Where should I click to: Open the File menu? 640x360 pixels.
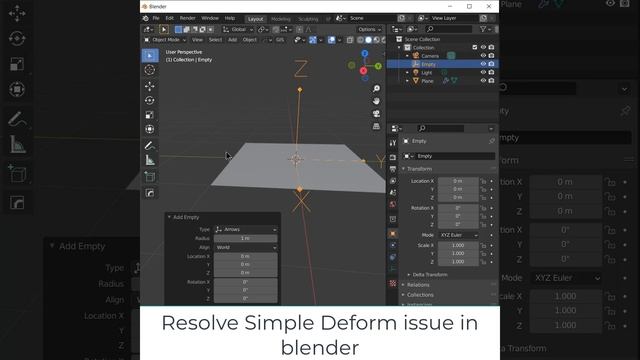pos(156,18)
